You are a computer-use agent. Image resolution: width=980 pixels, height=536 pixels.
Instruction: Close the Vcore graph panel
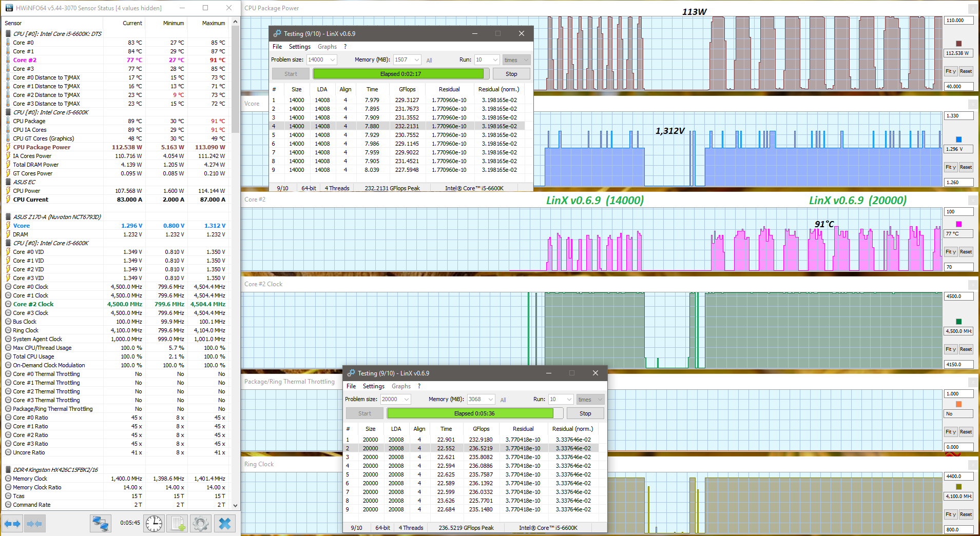coord(972,104)
